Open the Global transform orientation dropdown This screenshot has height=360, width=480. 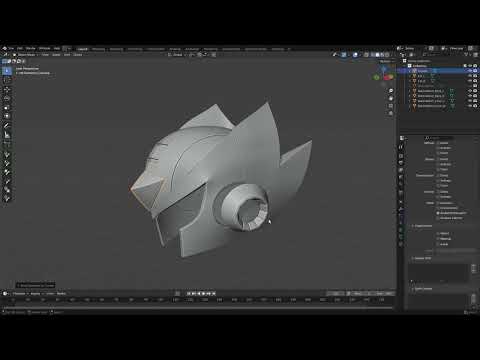177,55
